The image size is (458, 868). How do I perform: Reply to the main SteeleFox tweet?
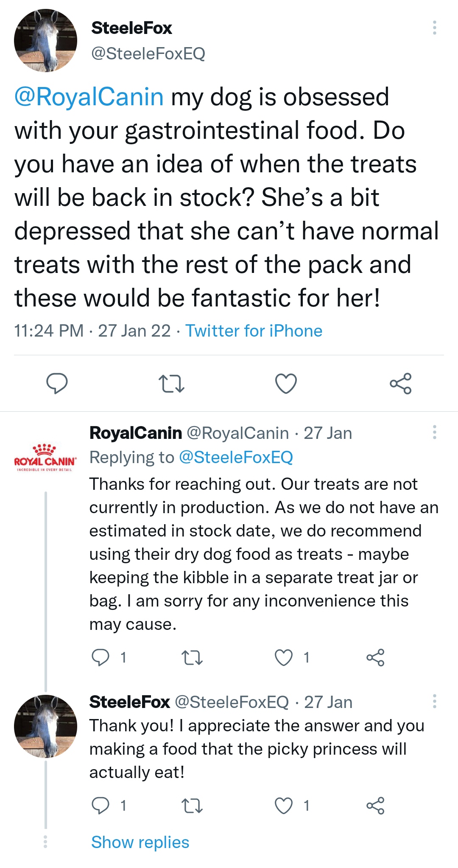tap(57, 383)
